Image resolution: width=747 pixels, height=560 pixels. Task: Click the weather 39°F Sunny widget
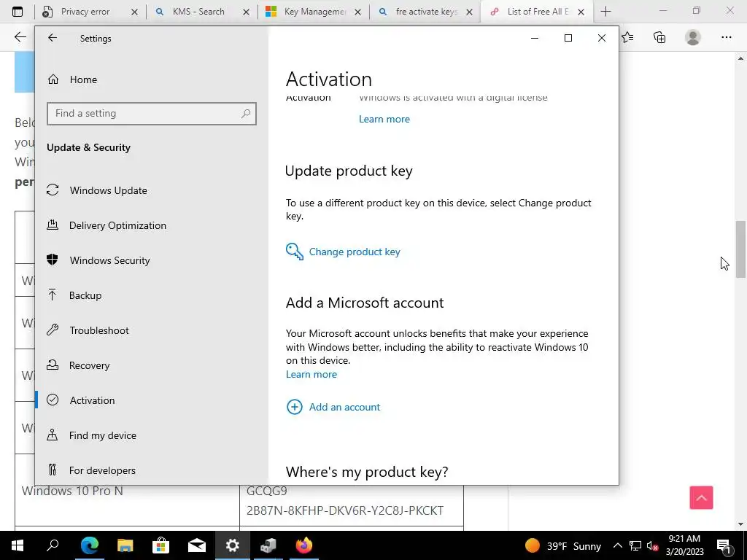(563, 545)
